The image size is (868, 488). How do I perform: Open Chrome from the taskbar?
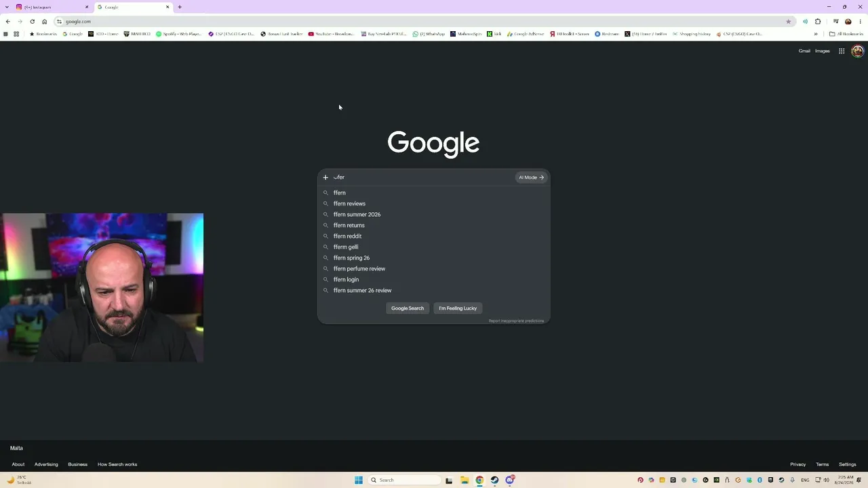pyautogui.click(x=479, y=480)
